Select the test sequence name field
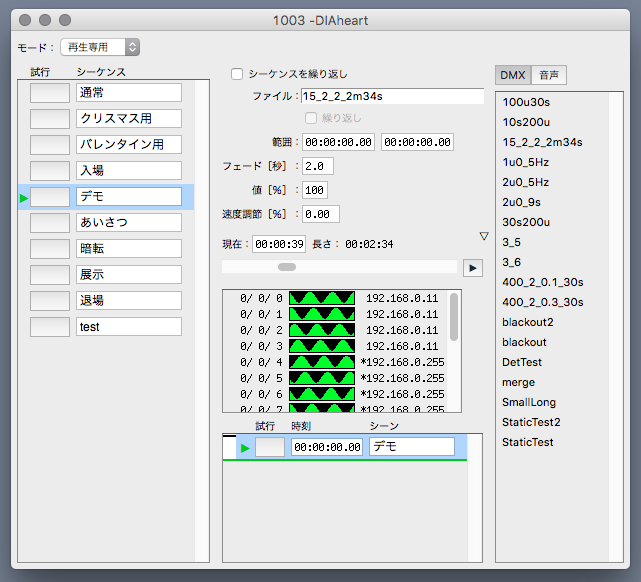The height and width of the screenshot is (582, 641). tap(129, 327)
